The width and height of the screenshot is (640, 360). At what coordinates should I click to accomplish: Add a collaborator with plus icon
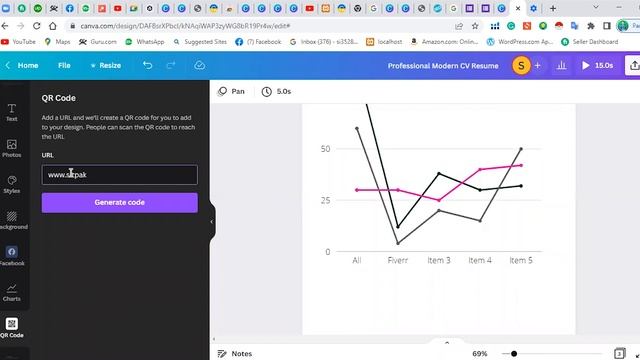click(x=538, y=65)
